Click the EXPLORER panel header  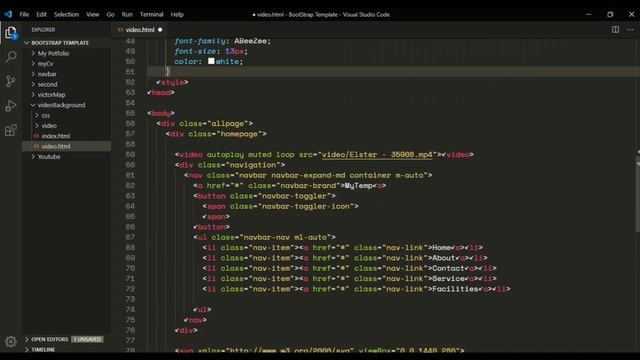click(43, 30)
